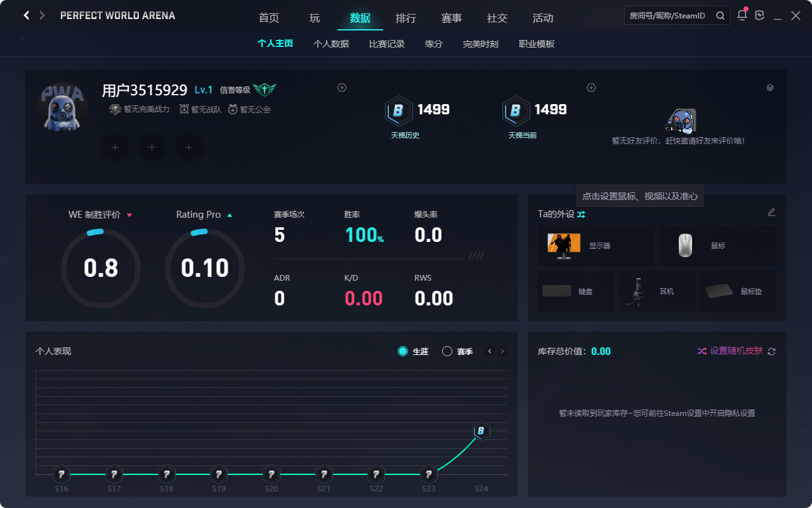Click the third plus slot under the profile
812x508 pixels.
pos(188,147)
